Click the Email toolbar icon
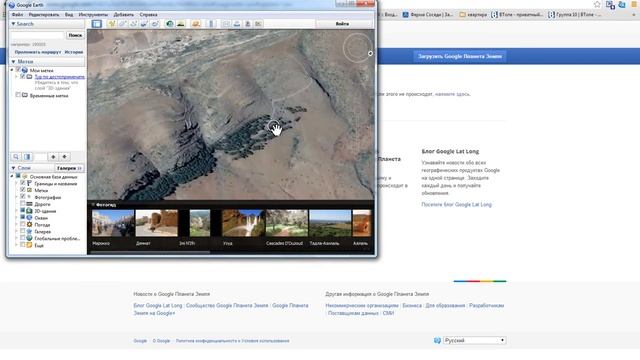 pyautogui.click(x=226, y=24)
